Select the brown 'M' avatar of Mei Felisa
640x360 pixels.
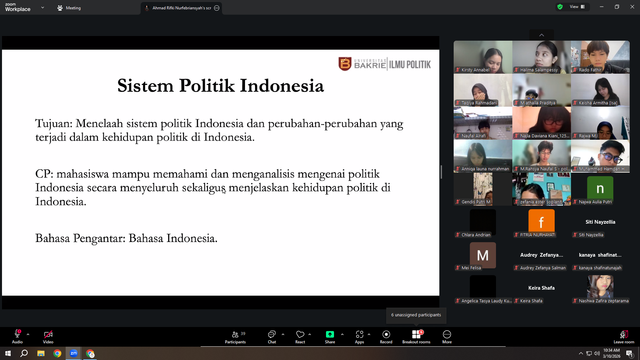(x=483, y=255)
